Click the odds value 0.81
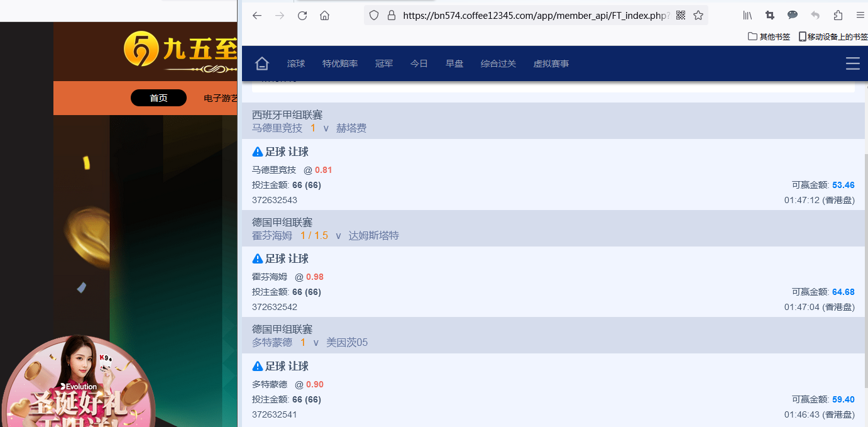 [324, 170]
